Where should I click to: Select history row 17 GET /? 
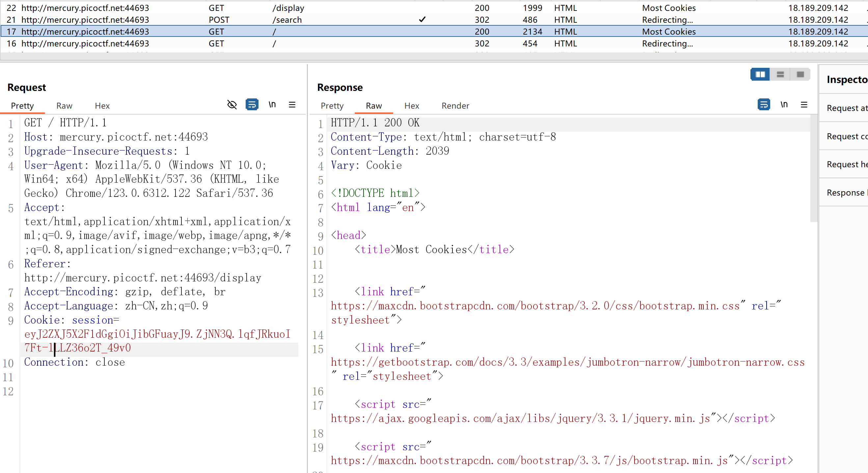434,31
